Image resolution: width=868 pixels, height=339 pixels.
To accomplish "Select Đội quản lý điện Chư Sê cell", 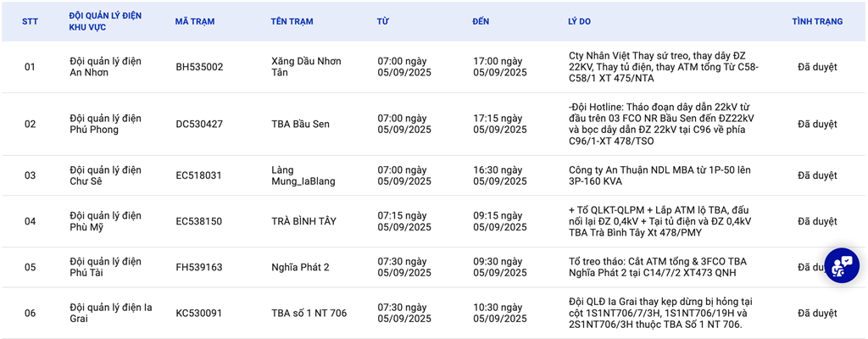I will tap(105, 175).
